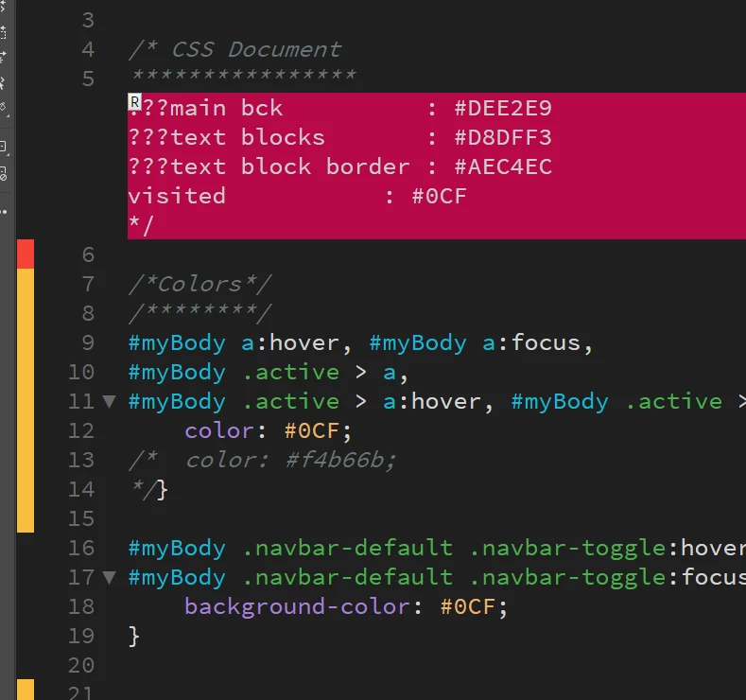Click '#myBody a:hover,' at start of line 9
746x700 pixels.
point(240,343)
